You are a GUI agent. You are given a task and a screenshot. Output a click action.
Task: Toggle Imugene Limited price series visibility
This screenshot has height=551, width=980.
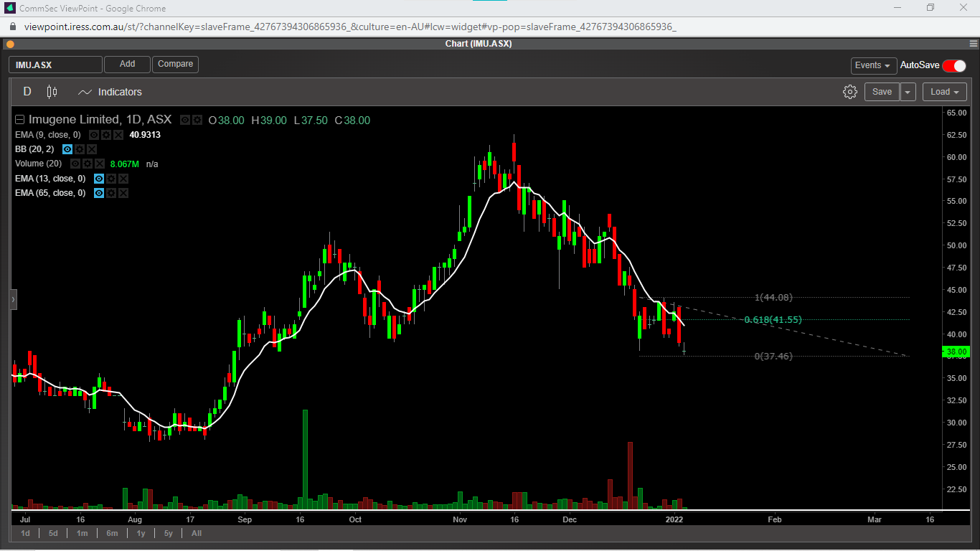(x=185, y=120)
